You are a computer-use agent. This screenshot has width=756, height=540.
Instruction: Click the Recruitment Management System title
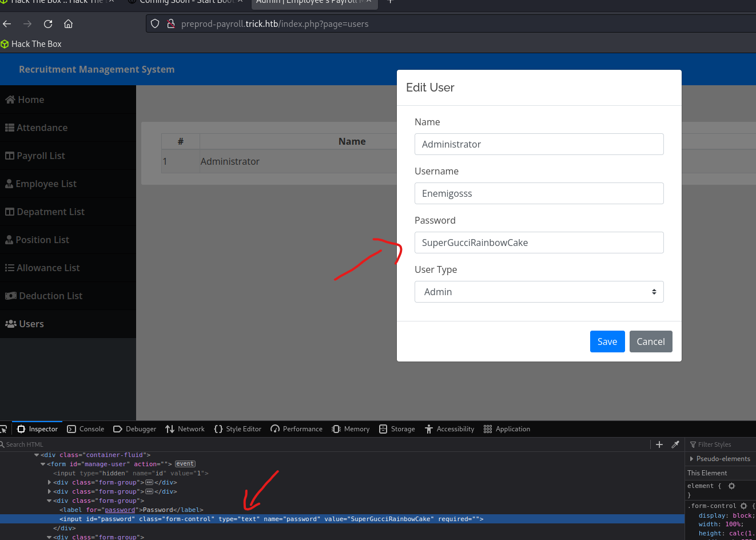(97, 69)
